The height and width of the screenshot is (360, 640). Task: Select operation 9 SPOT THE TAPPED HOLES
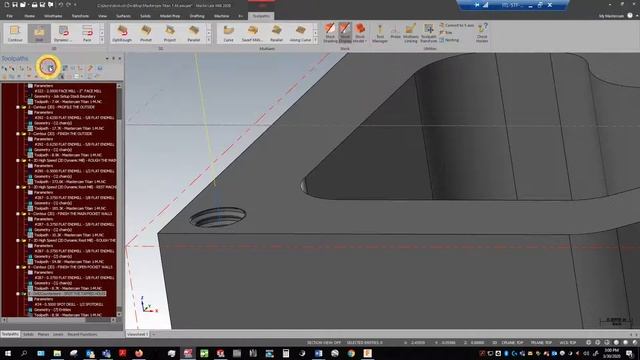click(x=67, y=294)
